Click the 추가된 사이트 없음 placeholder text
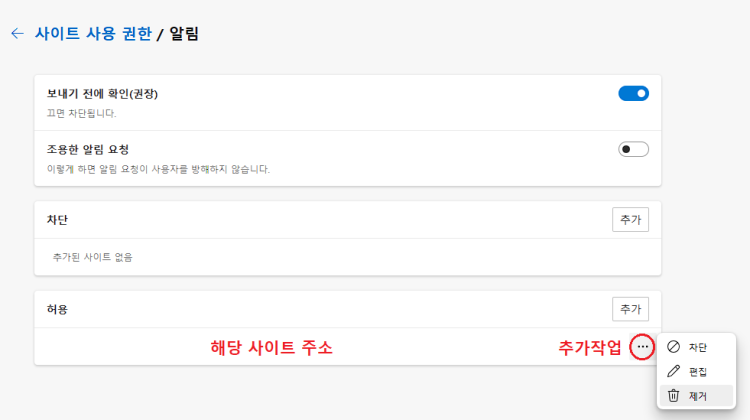This screenshot has width=750, height=420. pyautogui.click(x=92, y=257)
